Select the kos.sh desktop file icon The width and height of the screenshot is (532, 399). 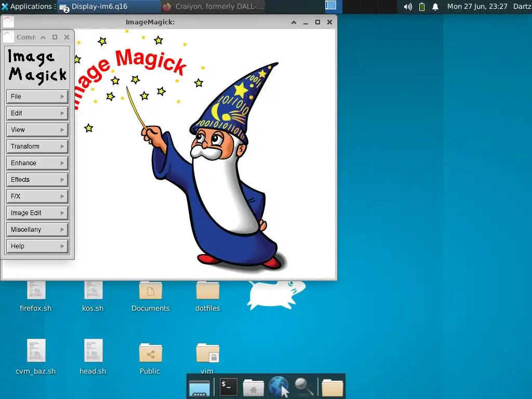click(x=94, y=290)
